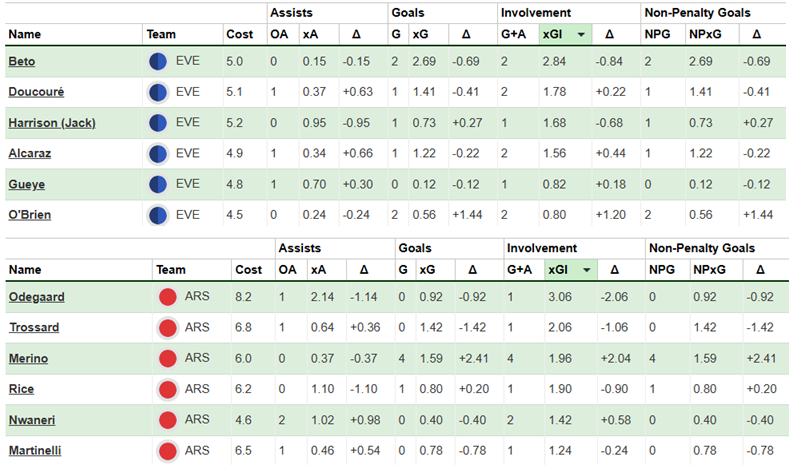
Task: Select the xA header in the Everton table
Action: point(309,33)
